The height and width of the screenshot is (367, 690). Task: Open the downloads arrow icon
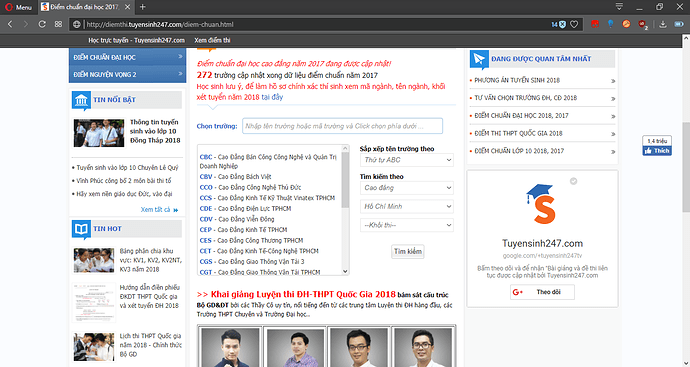click(x=663, y=24)
